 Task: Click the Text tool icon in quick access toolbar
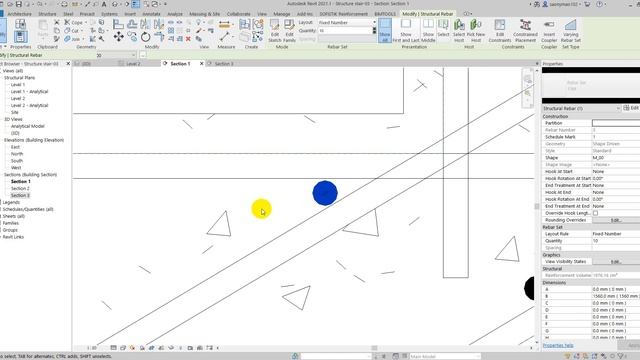104,4
